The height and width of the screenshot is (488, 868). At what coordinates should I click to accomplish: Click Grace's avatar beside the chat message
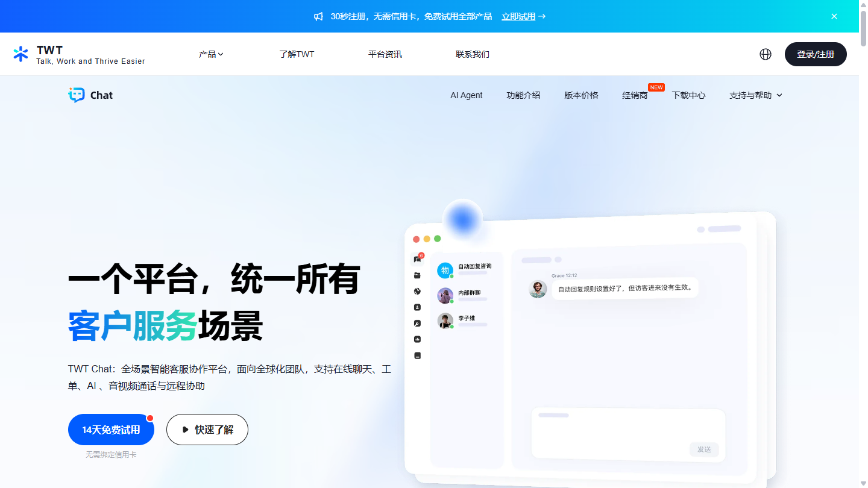[538, 289]
